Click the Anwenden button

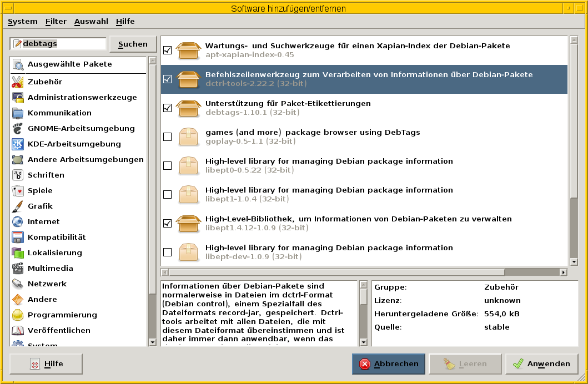click(x=542, y=363)
